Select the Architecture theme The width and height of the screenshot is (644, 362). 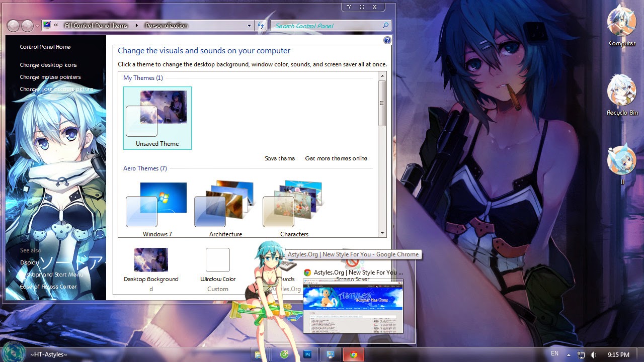coord(225,209)
